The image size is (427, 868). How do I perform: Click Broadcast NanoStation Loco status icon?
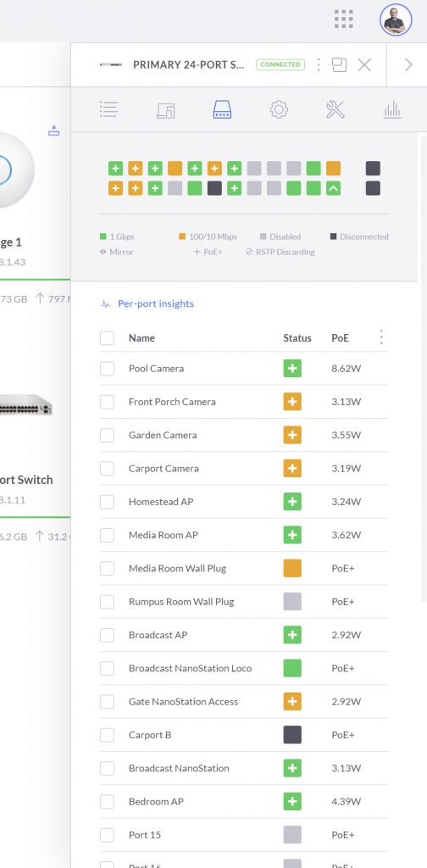point(292,668)
